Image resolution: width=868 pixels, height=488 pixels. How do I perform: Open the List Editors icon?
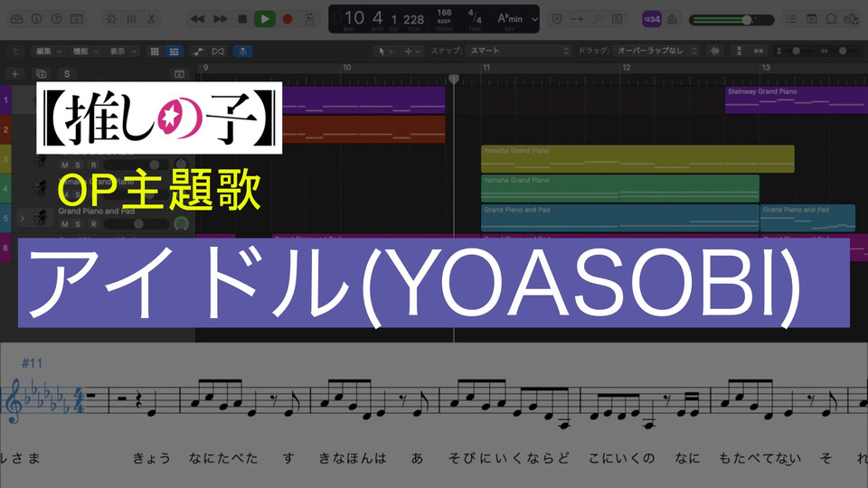click(x=791, y=19)
